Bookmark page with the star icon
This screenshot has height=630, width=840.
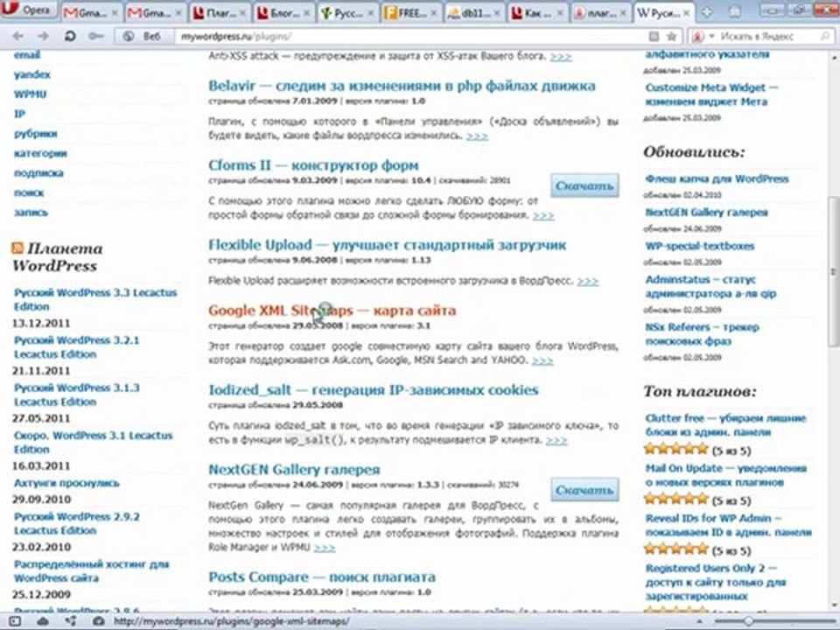point(671,37)
